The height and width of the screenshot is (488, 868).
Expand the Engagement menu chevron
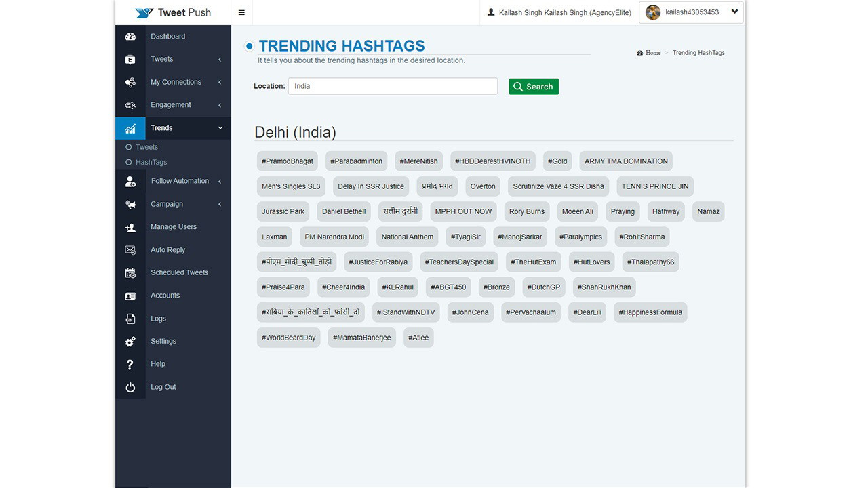click(x=220, y=105)
